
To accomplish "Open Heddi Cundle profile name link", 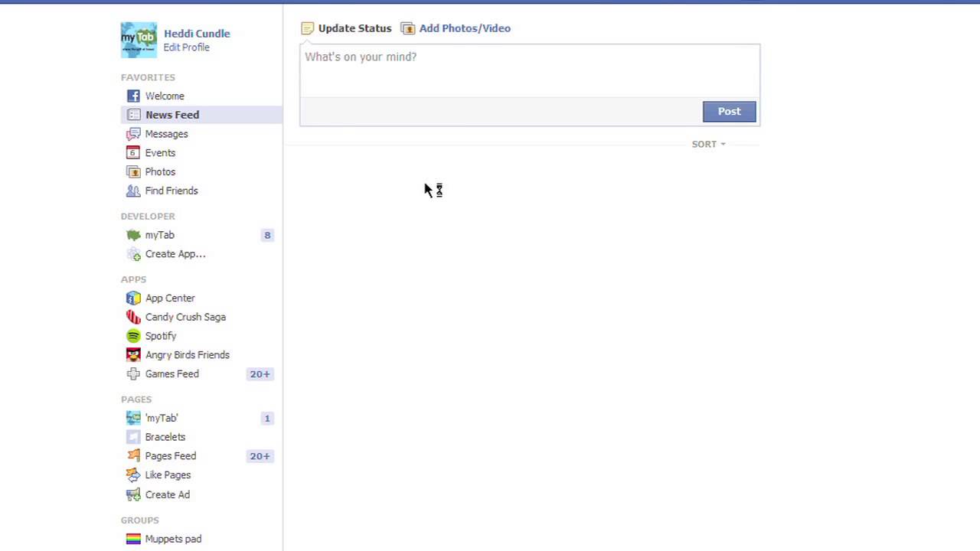I will pyautogui.click(x=197, y=33).
